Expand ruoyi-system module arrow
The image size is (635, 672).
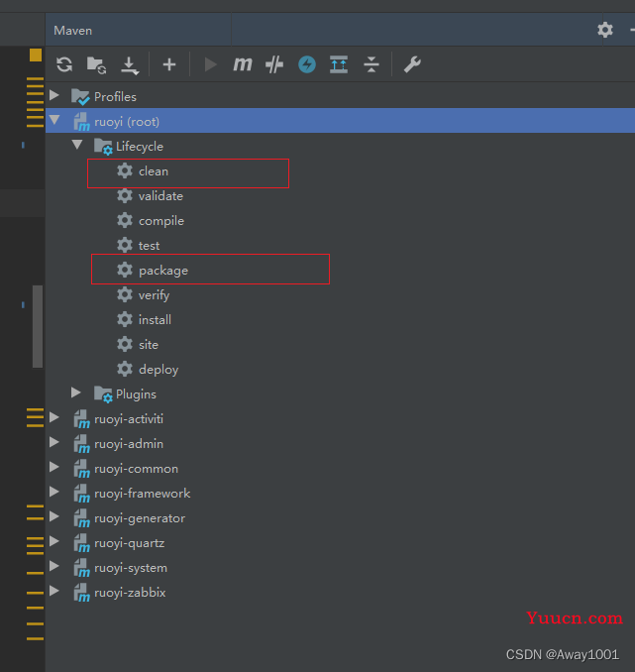coord(53,566)
